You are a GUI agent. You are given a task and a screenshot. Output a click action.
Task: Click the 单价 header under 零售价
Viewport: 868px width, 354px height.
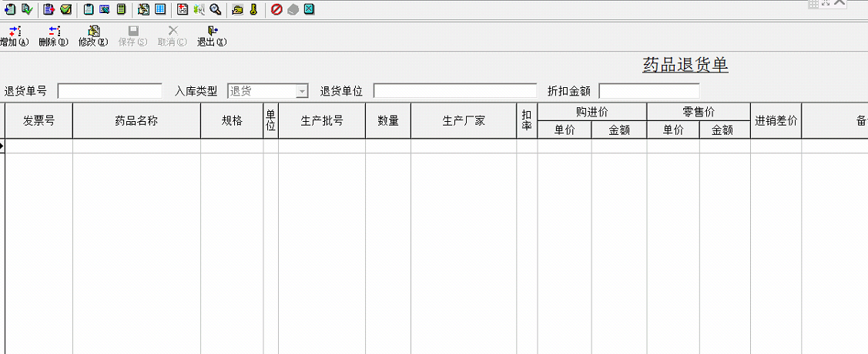pyautogui.click(x=673, y=130)
